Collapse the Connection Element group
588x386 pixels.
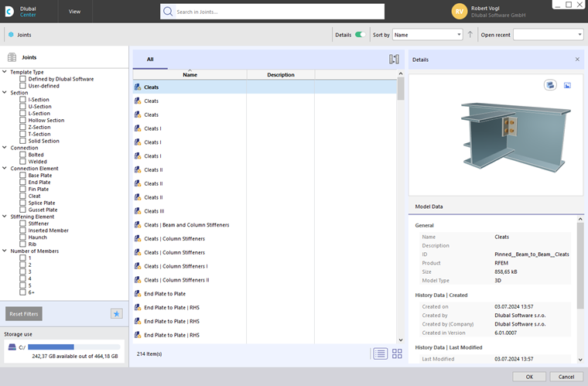[5, 168]
